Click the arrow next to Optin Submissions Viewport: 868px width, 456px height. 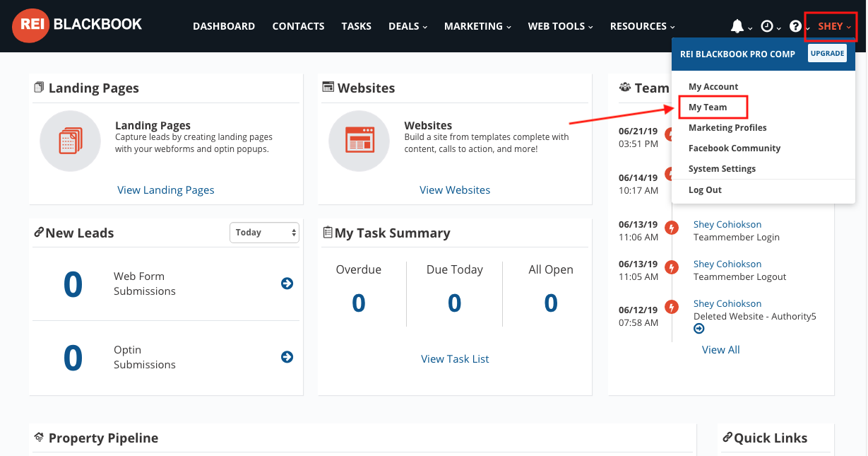(x=287, y=357)
